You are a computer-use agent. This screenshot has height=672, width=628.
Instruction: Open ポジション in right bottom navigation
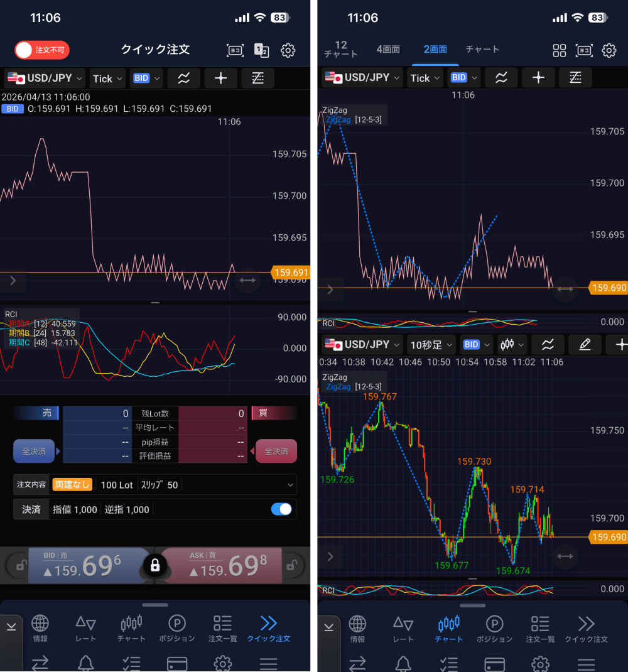494,627
